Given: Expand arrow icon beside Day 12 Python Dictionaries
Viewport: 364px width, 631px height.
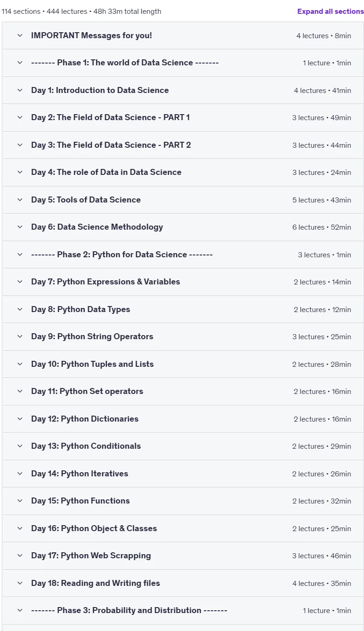Looking at the screenshot, I should [20, 419].
